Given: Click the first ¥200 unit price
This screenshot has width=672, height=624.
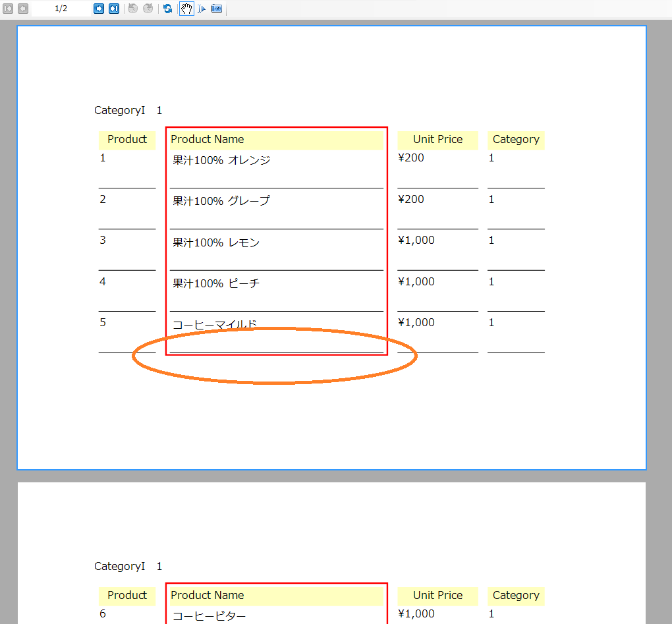Looking at the screenshot, I should coord(411,158).
